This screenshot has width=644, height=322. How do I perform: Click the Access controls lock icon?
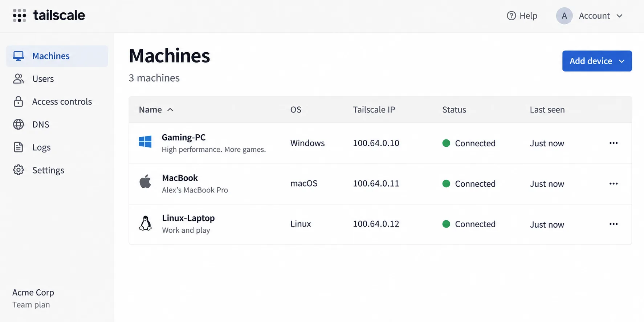click(x=19, y=102)
